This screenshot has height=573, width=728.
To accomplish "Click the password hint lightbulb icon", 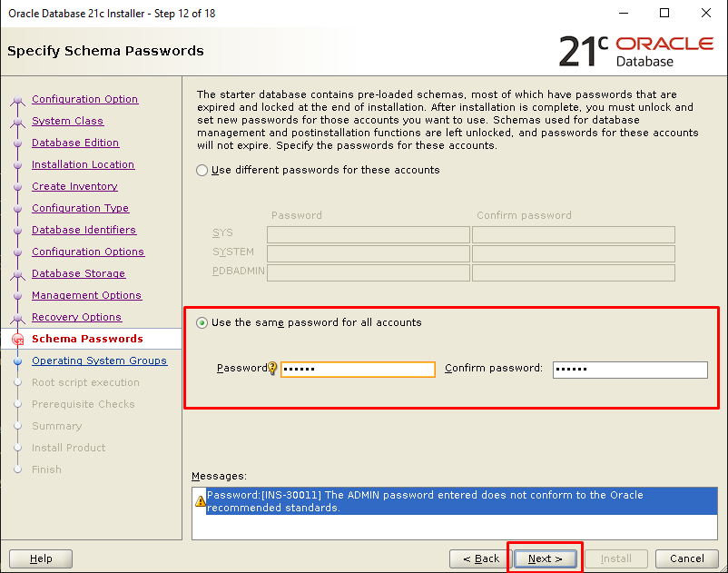I will [272, 368].
